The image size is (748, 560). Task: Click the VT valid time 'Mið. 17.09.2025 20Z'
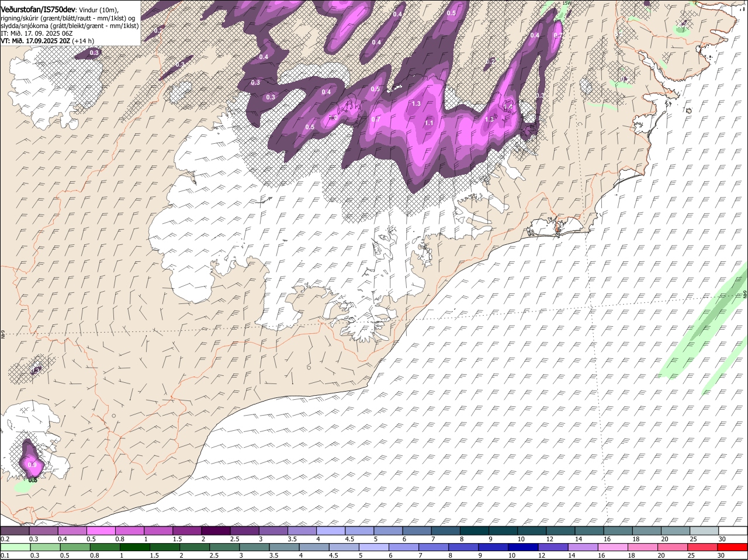[41, 41]
